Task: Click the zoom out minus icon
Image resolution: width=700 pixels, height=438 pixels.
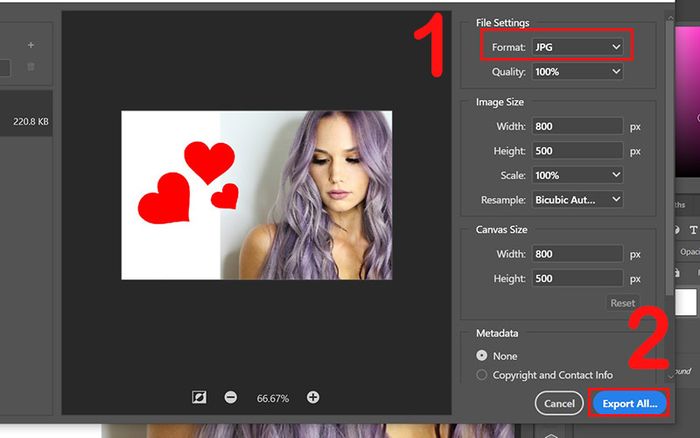Action: tap(230, 397)
